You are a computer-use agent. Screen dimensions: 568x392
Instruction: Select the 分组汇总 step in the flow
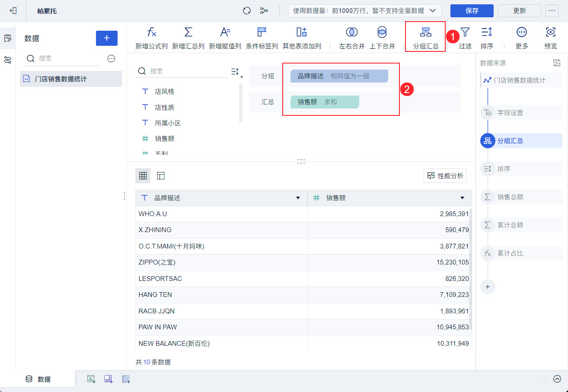point(521,141)
